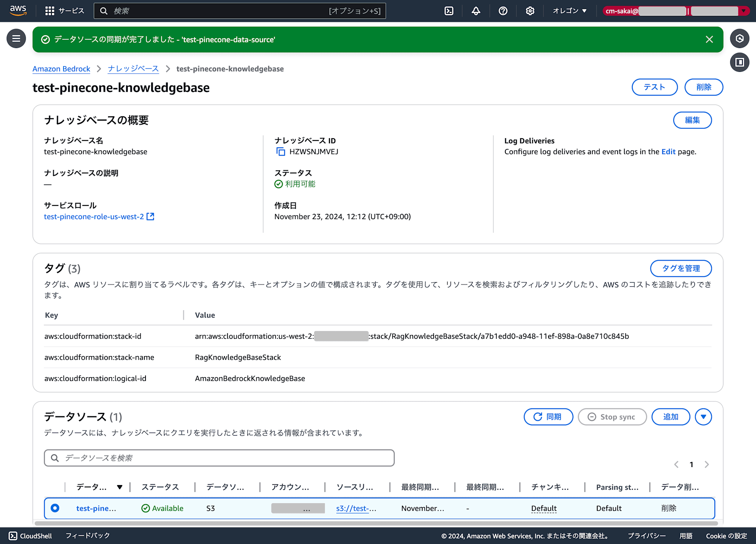
Task: Open the hexagon assistant panel icon
Action: tap(739, 39)
